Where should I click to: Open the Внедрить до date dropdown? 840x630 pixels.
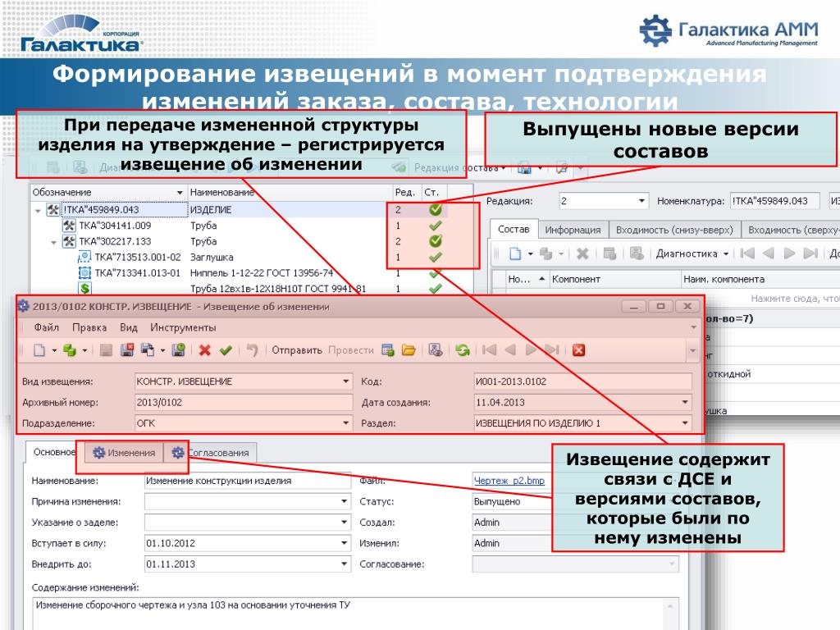click(x=345, y=564)
